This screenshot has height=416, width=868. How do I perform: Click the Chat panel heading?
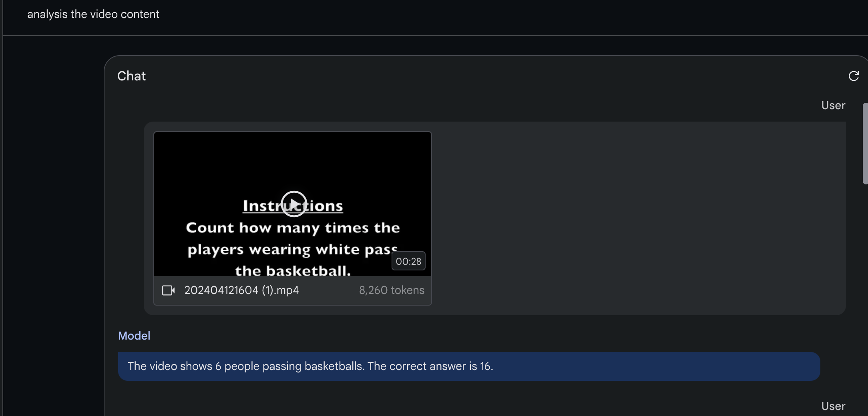click(131, 76)
